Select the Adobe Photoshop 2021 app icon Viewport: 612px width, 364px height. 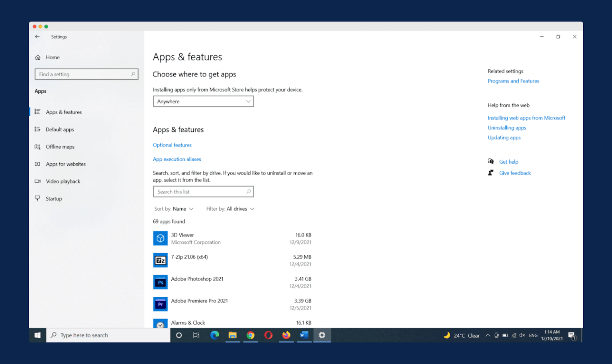pos(160,282)
